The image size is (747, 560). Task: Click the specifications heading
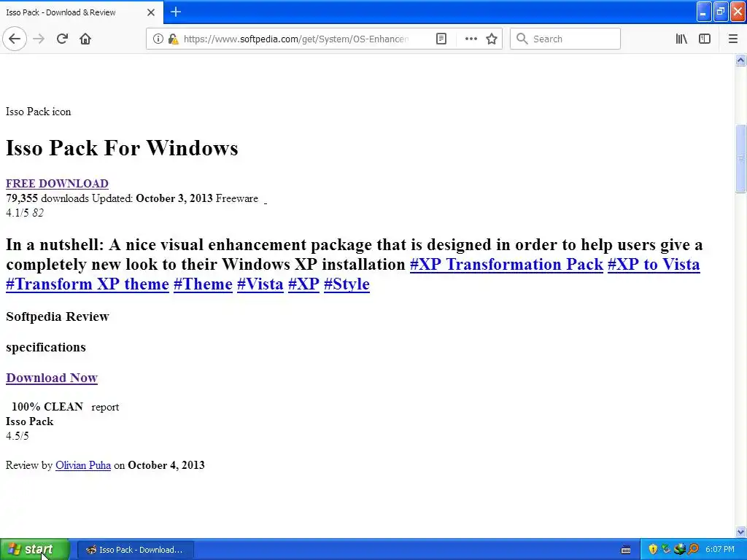point(46,347)
